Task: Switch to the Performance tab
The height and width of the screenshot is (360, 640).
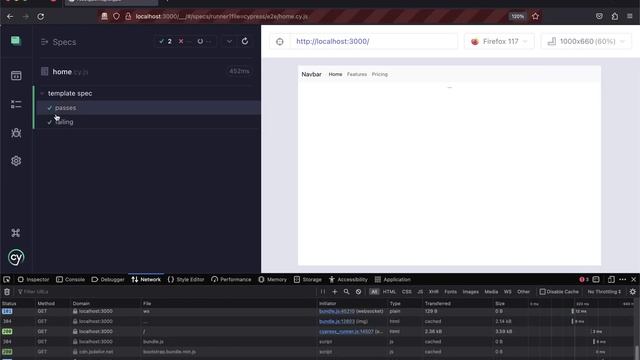Action: [231, 280]
